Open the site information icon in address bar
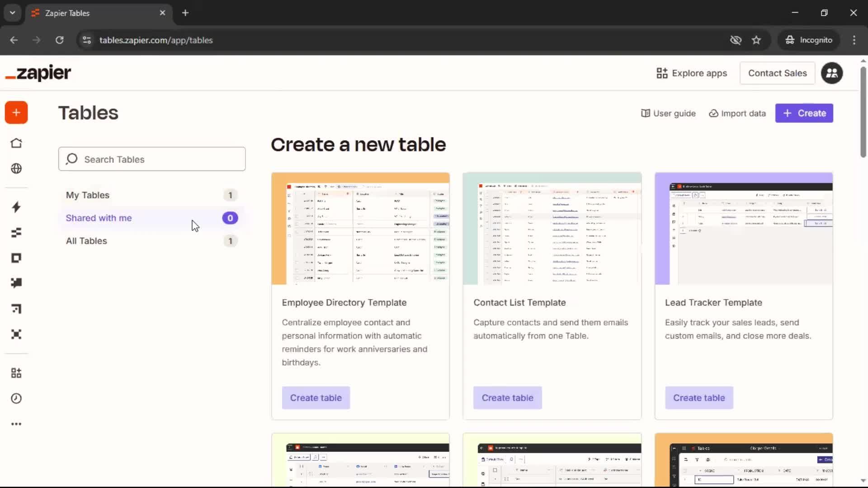The width and height of the screenshot is (868, 488). click(x=86, y=40)
